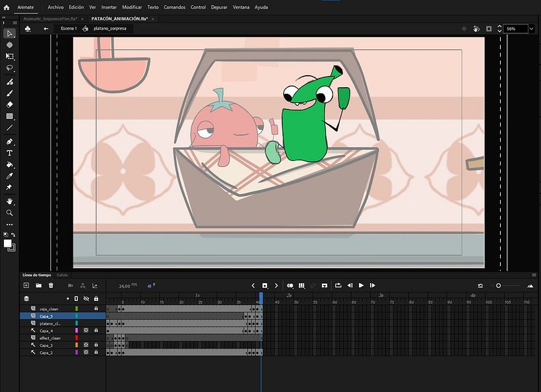
Task: Select the Asset Warp tool
Action: [10, 45]
